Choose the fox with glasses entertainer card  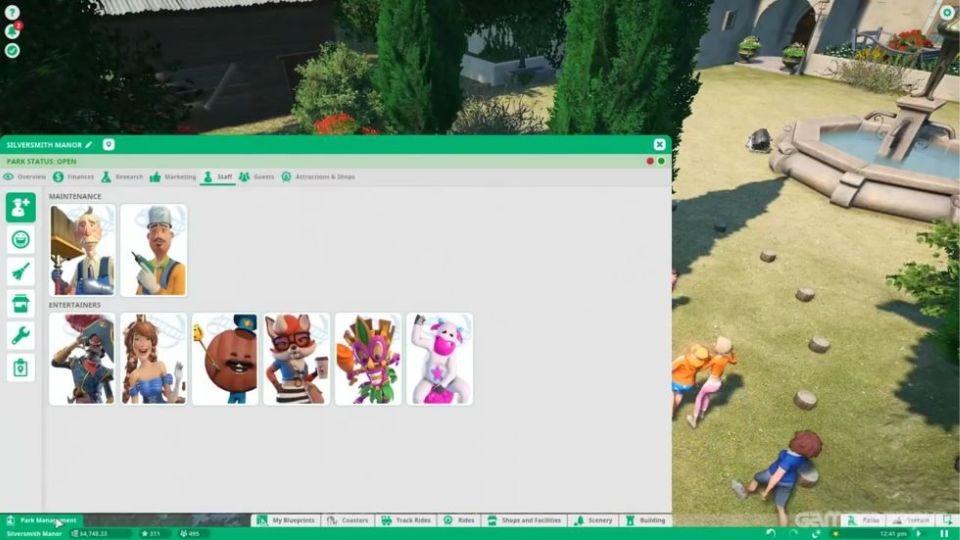click(296, 359)
